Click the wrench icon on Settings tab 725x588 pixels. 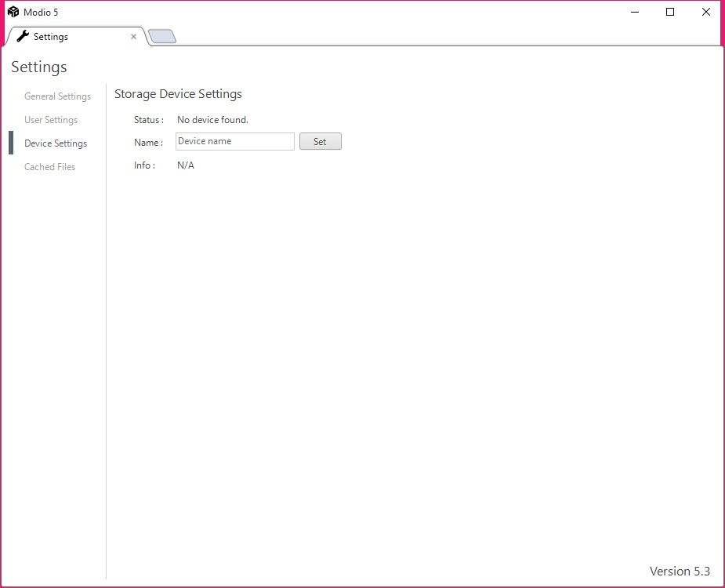(x=23, y=36)
